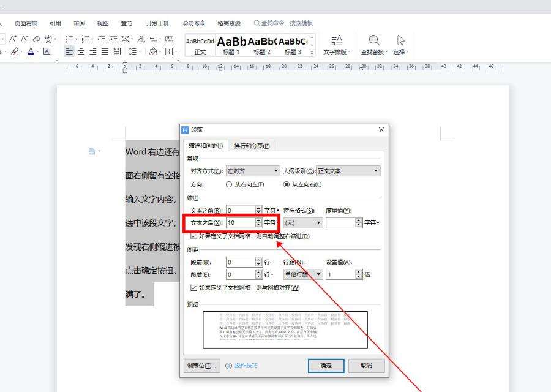Click the sort icon in ribbon
The image size is (551, 392).
[x=141, y=39]
